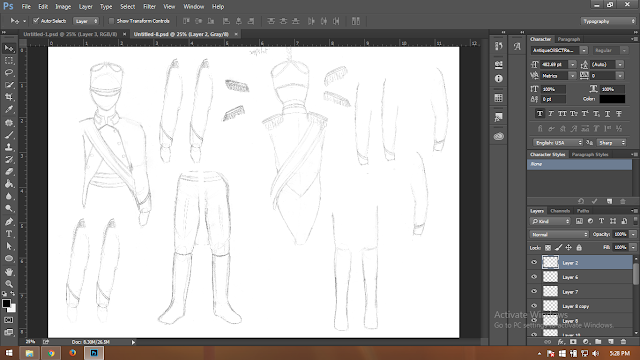The height and width of the screenshot is (360, 640).
Task: Open the Auto-Select Layer dropdown
Action: pos(86,21)
